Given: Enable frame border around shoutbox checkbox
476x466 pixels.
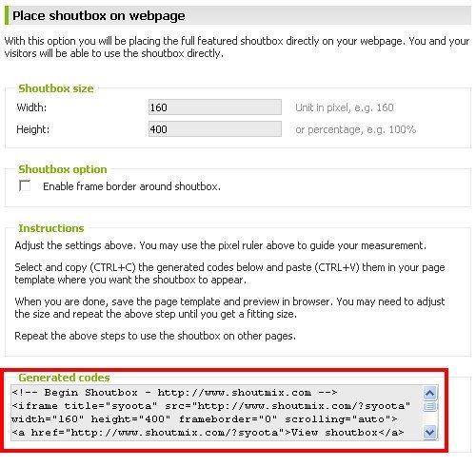Looking at the screenshot, I should tap(25, 185).
